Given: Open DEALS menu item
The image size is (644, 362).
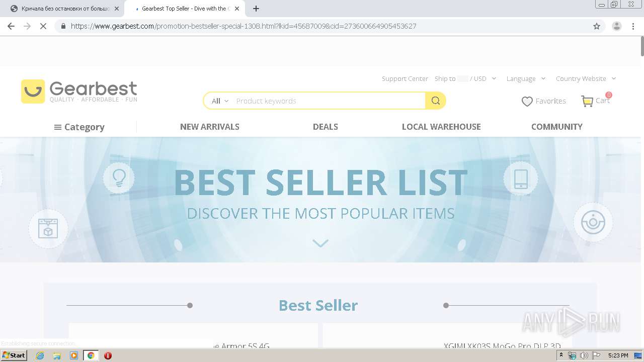Looking at the screenshot, I should pos(326,127).
